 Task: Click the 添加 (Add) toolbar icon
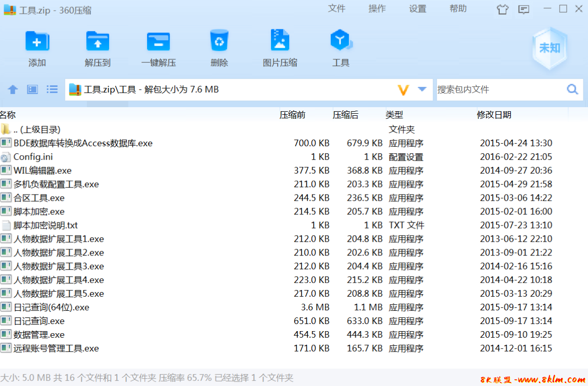37,42
